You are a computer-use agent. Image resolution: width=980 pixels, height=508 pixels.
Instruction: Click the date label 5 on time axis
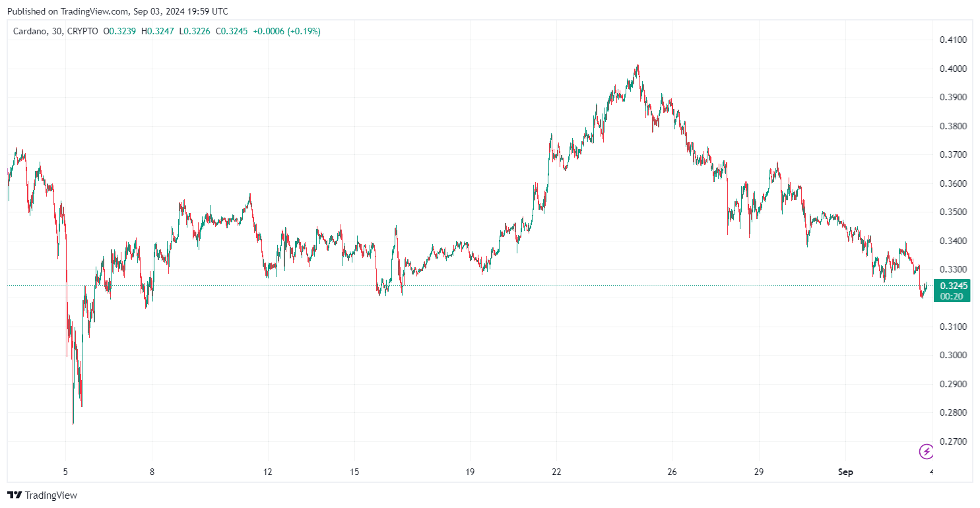click(65, 472)
